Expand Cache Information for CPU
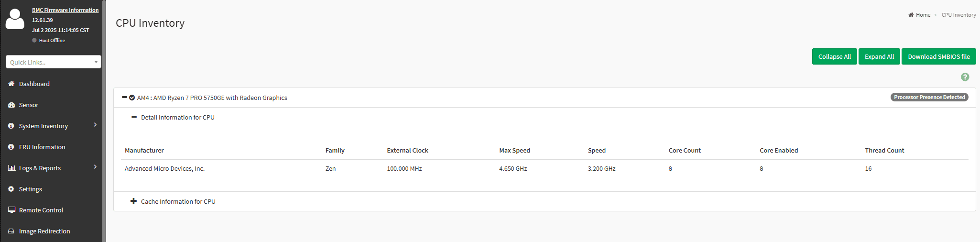The image size is (980, 242). point(134,201)
